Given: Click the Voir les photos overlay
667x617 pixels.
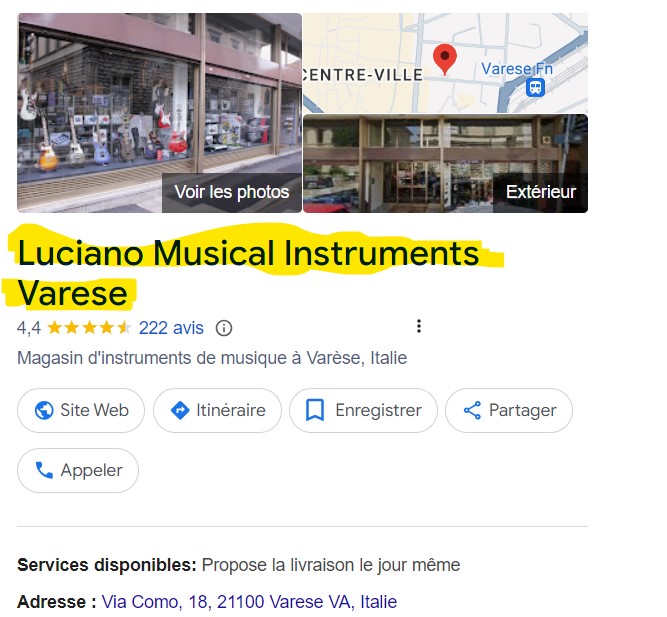Looking at the screenshot, I should point(232,192).
